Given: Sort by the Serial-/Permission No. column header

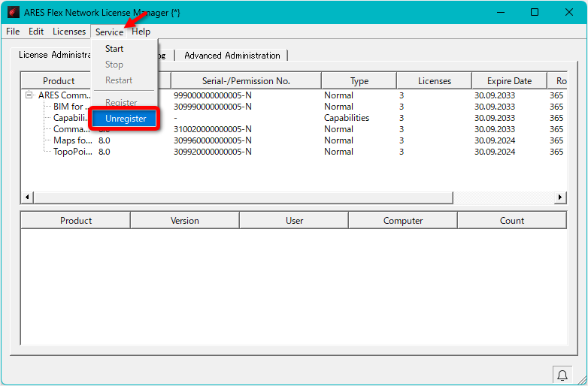Looking at the screenshot, I should (246, 81).
